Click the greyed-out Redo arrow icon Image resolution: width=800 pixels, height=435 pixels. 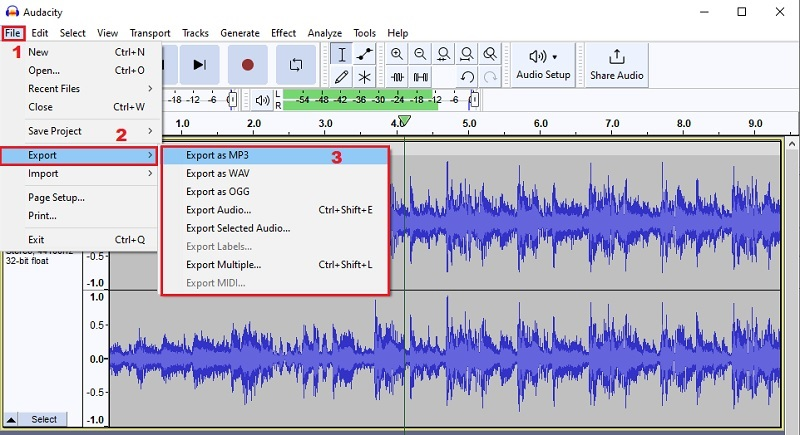490,77
